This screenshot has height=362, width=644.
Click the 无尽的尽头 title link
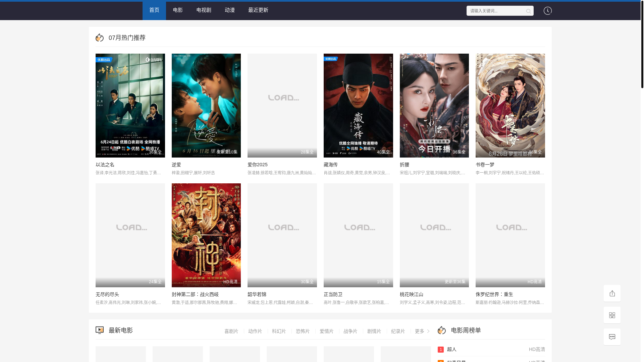107,294
